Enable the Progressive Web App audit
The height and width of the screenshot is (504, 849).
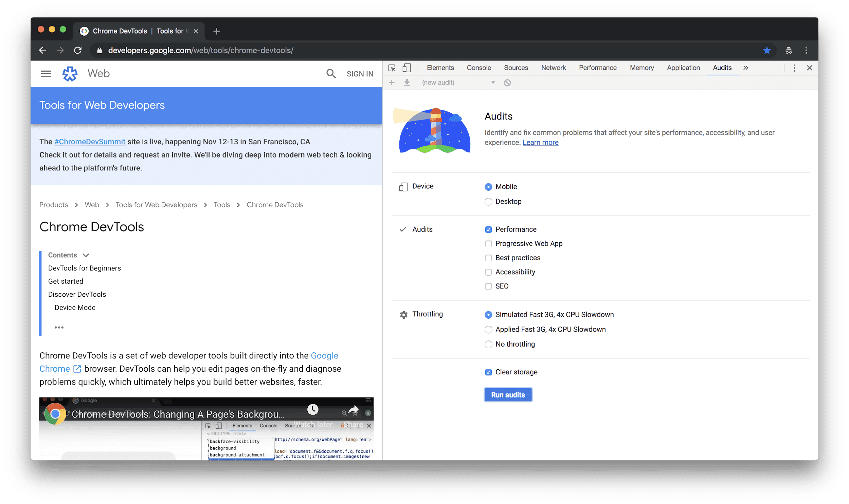coord(488,243)
